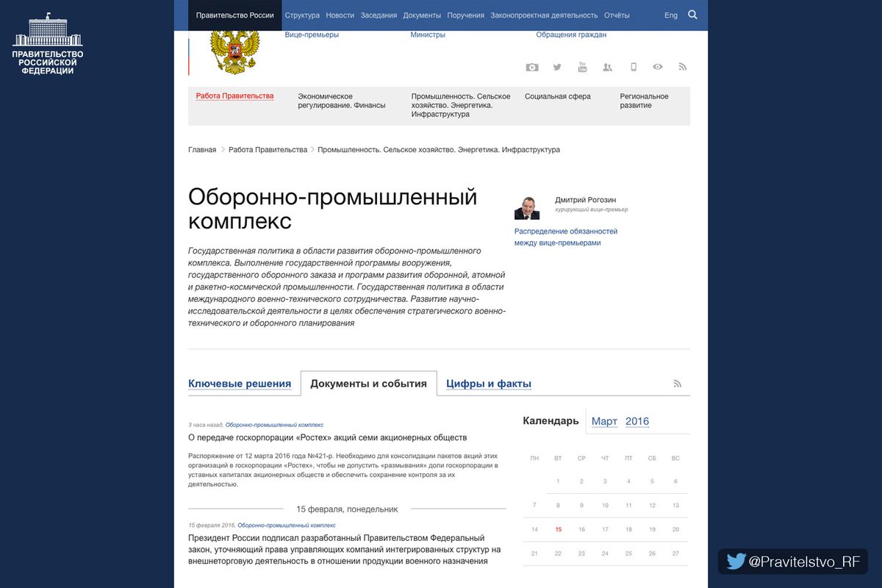The height and width of the screenshot is (588, 882).
Task: Switch to Цифры и факты tab
Action: pyautogui.click(x=489, y=384)
